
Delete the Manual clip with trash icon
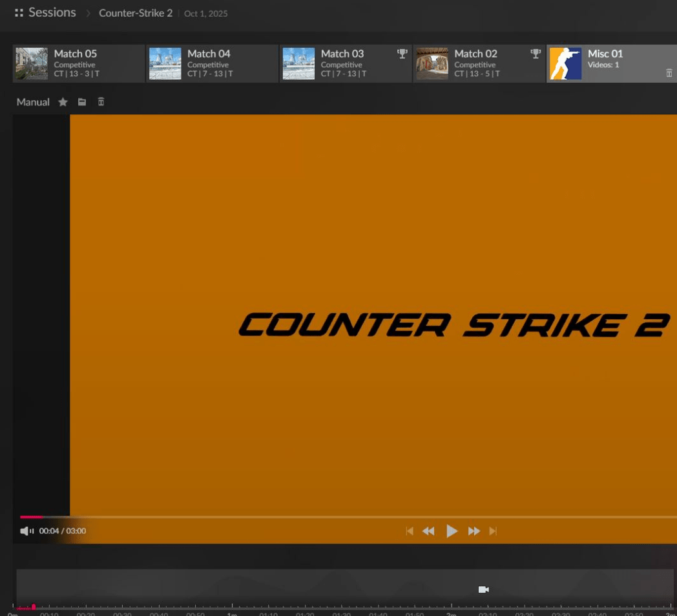coord(101,102)
